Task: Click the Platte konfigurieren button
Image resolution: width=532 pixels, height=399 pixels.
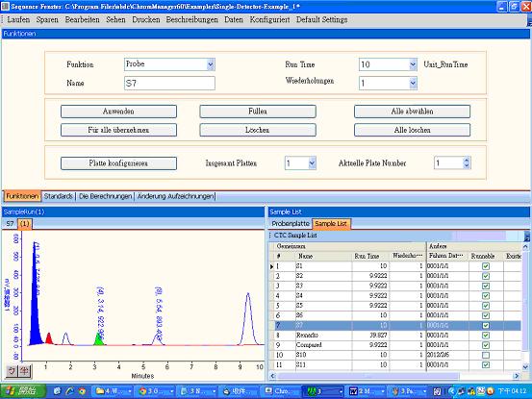Action: (x=118, y=163)
